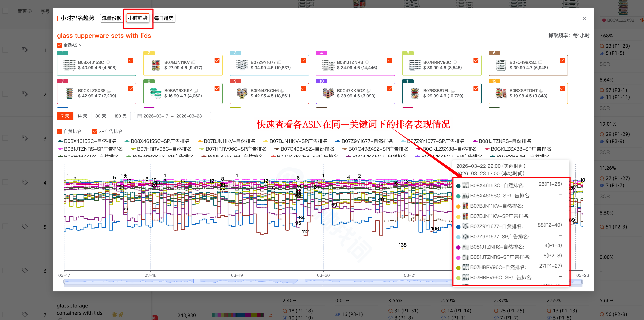
Task: Copy ASIN B08X4615SC with copy icon
Action: (108, 62)
